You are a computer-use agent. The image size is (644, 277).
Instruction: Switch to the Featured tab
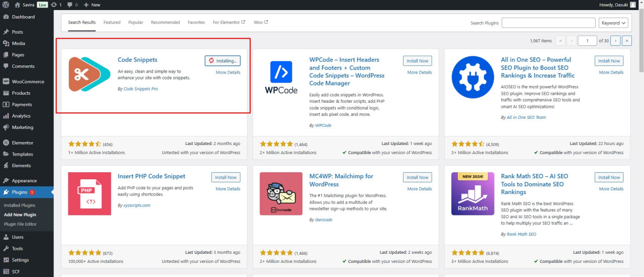112,22
